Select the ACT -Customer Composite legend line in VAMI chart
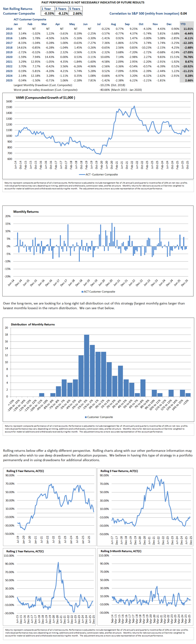The width and height of the screenshot is (196, 644). click(82, 175)
